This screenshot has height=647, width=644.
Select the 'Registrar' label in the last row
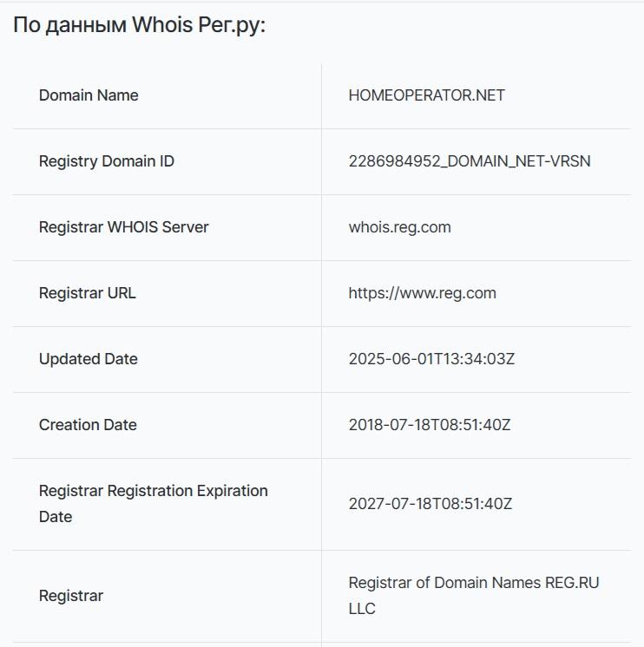pyautogui.click(x=71, y=596)
